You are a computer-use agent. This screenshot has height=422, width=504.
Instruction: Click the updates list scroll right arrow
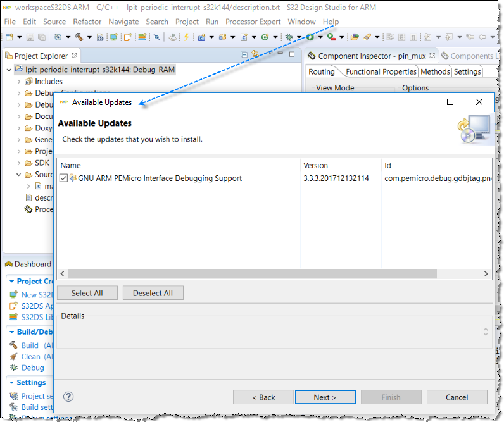(x=486, y=273)
